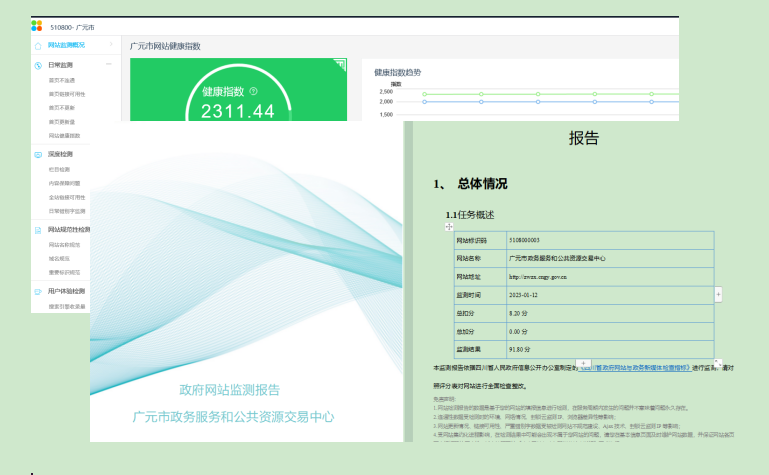Open the 域名规范 submenu item

pos(59,258)
